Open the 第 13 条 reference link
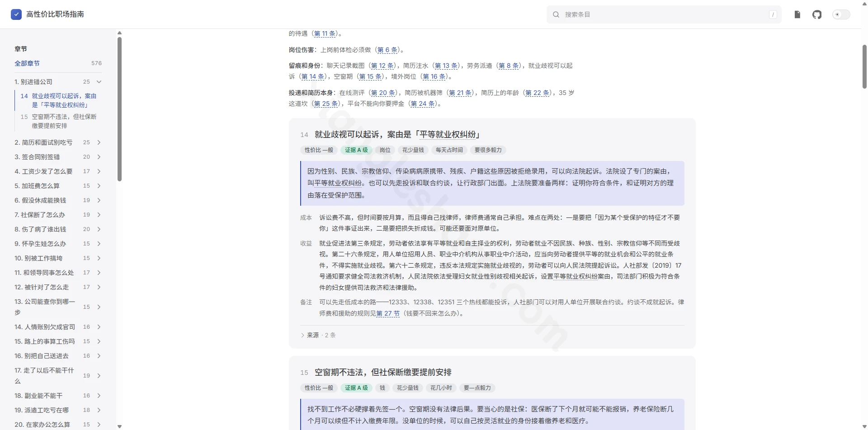Screen dimensions: 868x430 click(x=446, y=66)
